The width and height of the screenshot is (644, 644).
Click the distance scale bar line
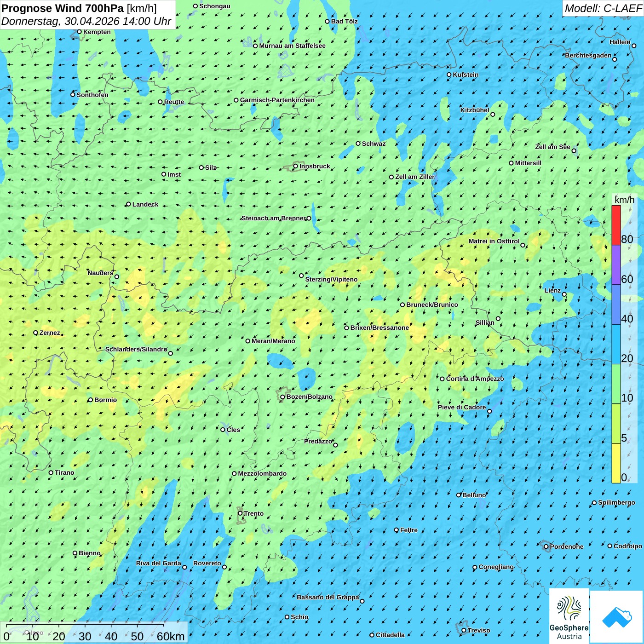click(x=85, y=625)
